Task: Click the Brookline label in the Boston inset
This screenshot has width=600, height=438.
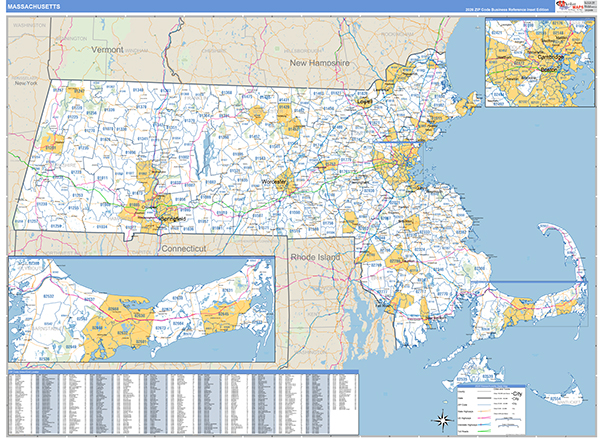Action: point(528,78)
